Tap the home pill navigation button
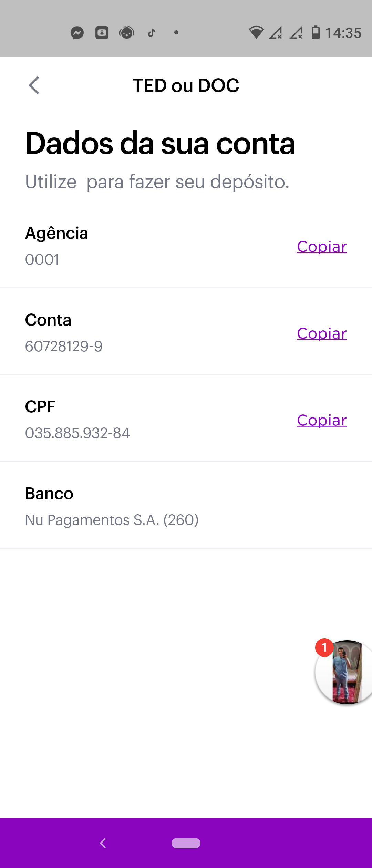 186,843
